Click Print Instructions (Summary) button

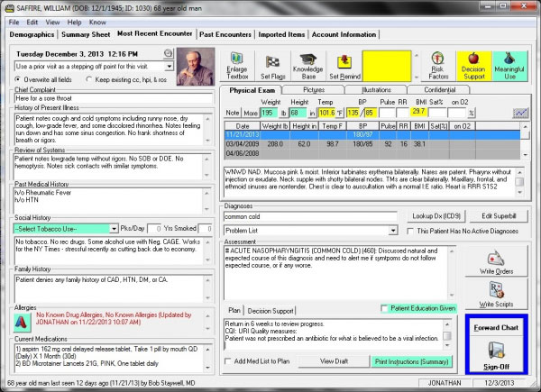tap(412, 361)
